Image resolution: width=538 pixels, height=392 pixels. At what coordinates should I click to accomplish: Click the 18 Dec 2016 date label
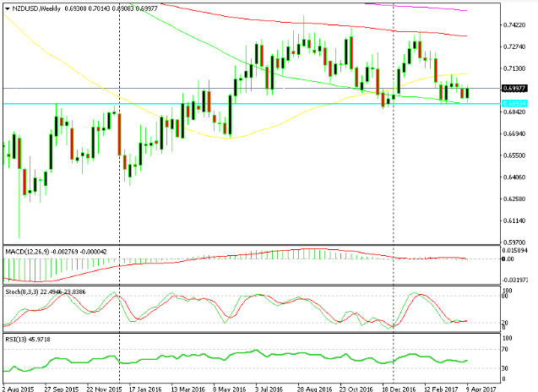[x=399, y=389]
